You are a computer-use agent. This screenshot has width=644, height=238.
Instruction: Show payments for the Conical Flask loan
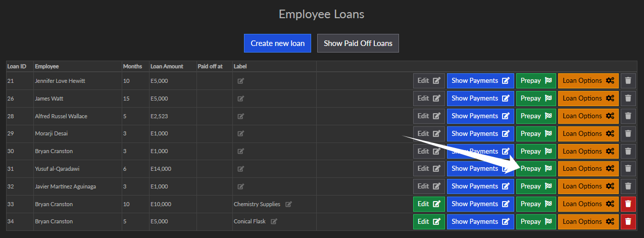(480, 221)
